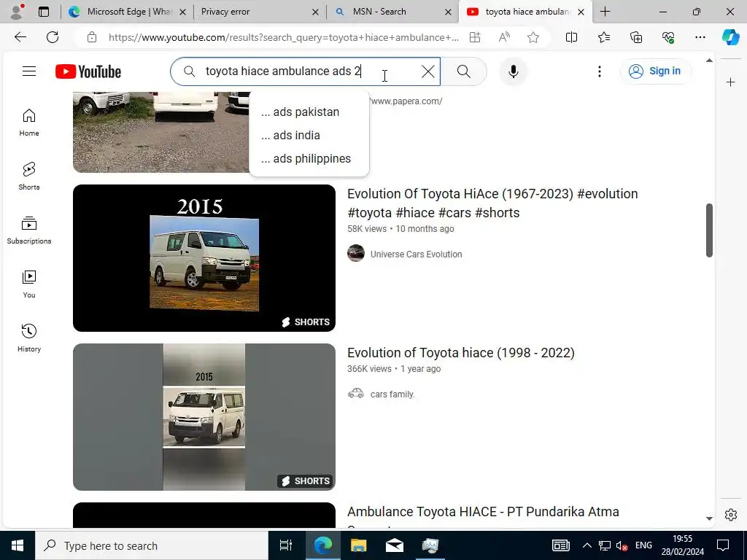Screen dimensions: 747x560
Task: Open Mail app from taskbar
Action: tap(395, 545)
